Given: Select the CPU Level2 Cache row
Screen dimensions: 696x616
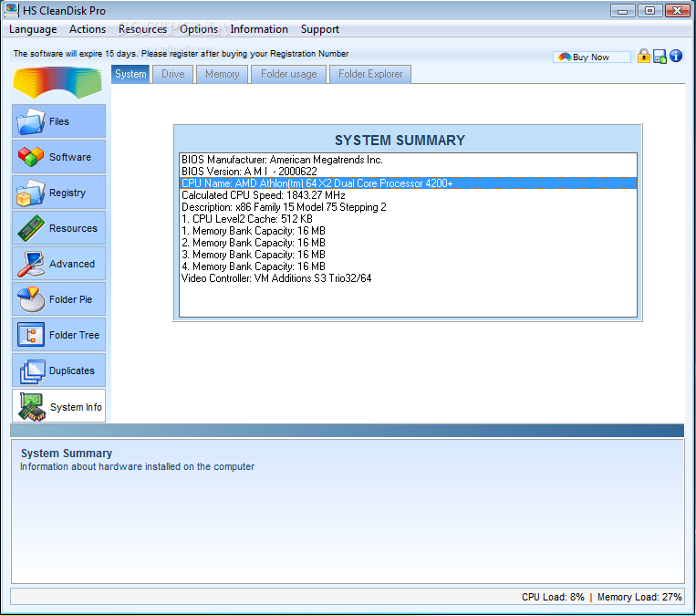Looking at the screenshot, I should coord(408,219).
